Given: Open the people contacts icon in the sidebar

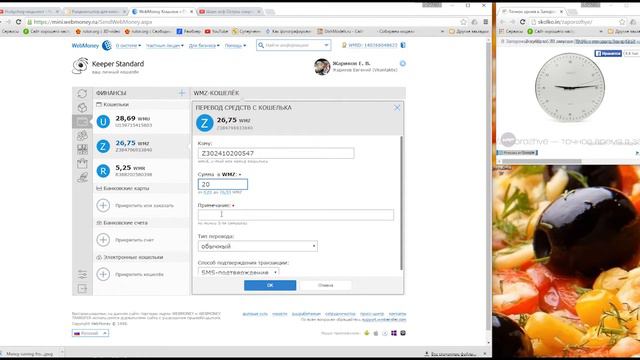Looking at the screenshot, I should 82,136.
